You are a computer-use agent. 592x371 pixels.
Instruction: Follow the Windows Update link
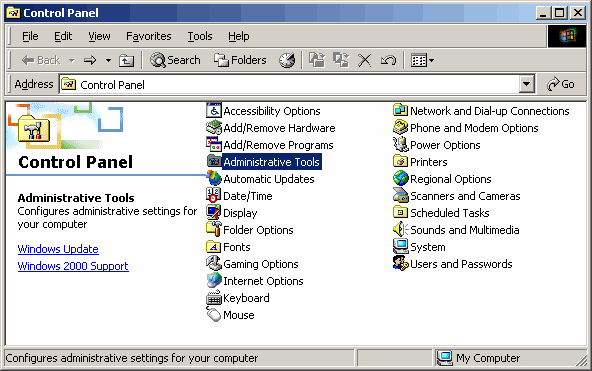pos(58,249)
